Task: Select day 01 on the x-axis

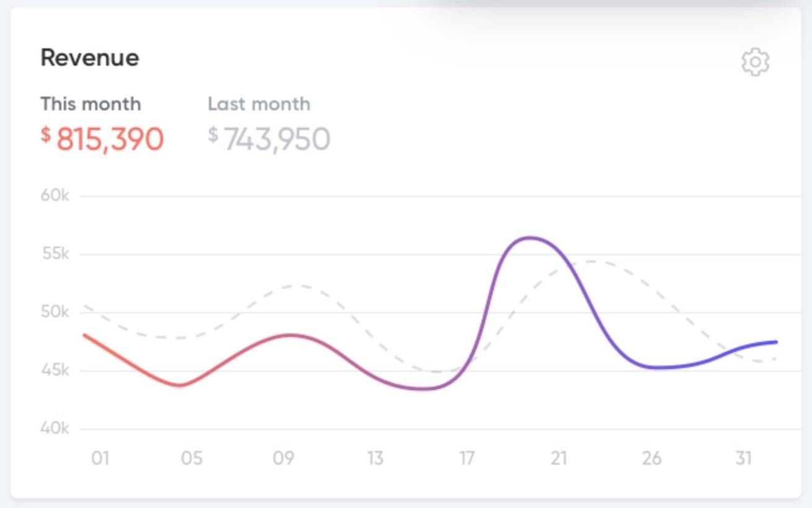Action: coord(100,458)
